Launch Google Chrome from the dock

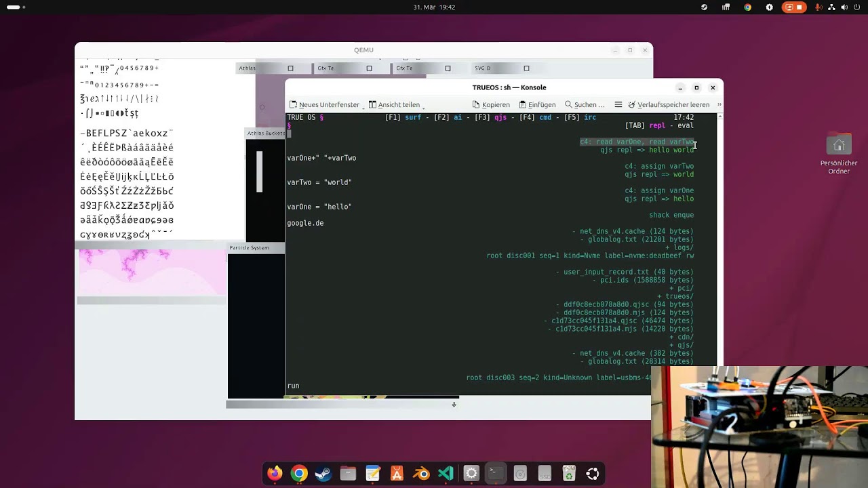click(299, 474)
